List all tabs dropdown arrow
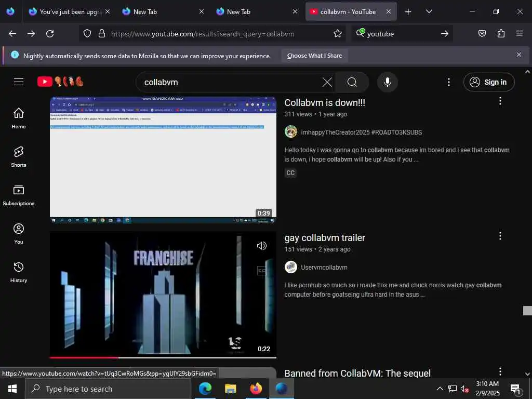 [429, 11]
